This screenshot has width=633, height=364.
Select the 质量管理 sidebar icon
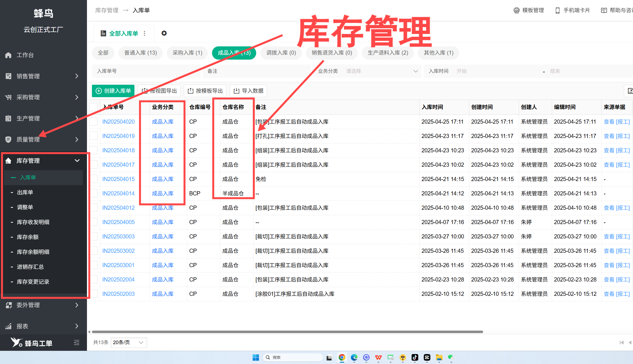point(8,139)
